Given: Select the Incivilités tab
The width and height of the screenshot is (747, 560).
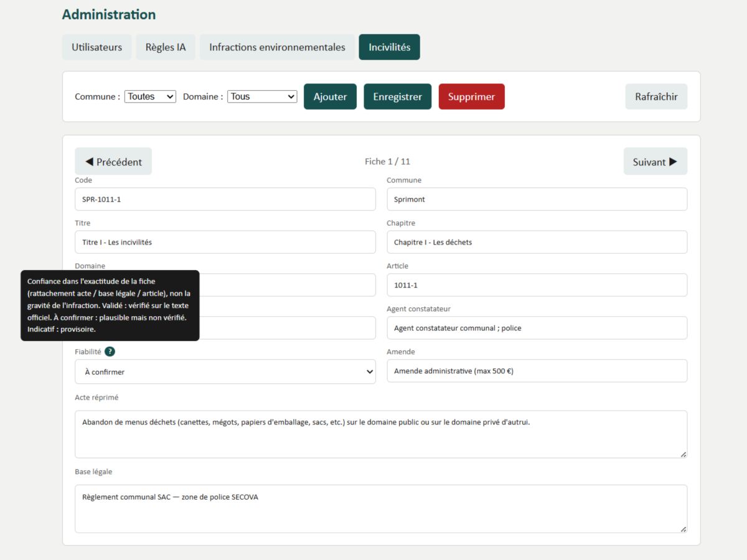Looking at the screenshot, I should (x=390, y=47).
